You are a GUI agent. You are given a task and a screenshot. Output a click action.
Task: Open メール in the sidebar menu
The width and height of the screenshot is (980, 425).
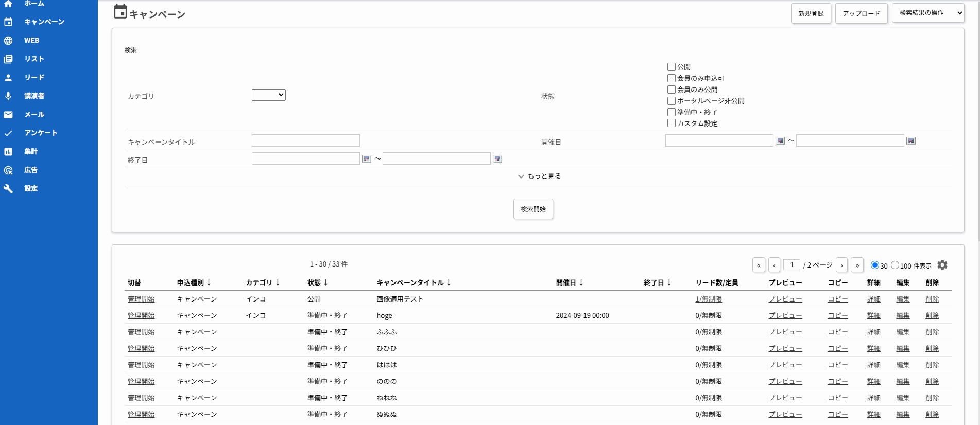(35, 114)
